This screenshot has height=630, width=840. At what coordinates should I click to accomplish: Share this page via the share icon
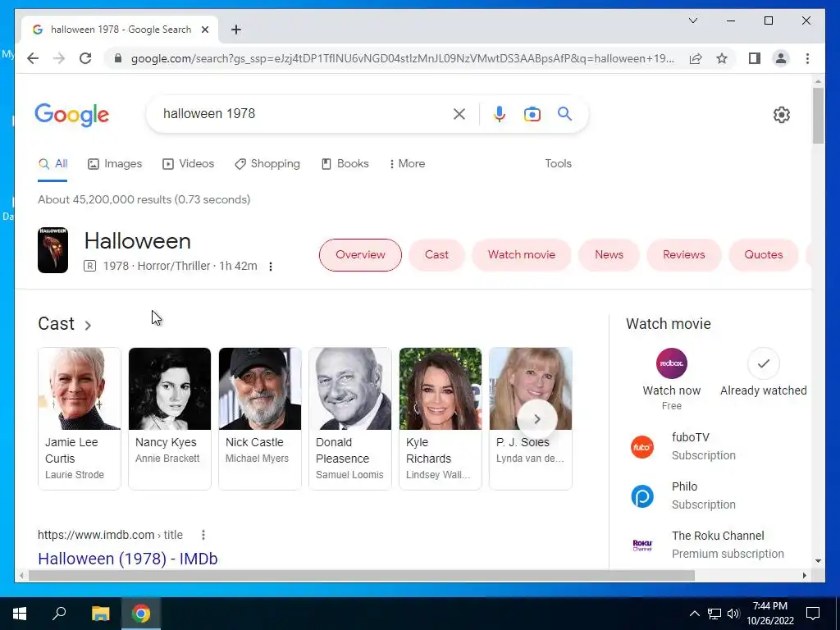click(x=696, y=58)
